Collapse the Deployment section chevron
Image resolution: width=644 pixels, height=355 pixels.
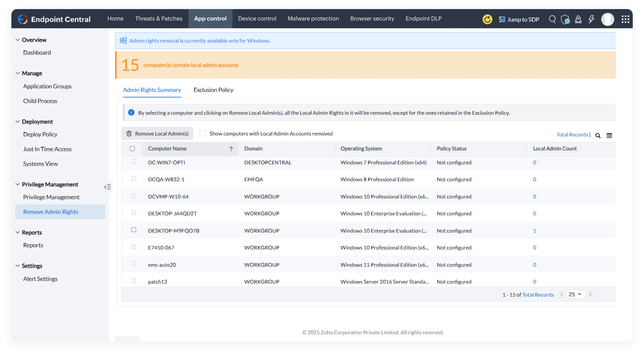click(x=17, y=122)
